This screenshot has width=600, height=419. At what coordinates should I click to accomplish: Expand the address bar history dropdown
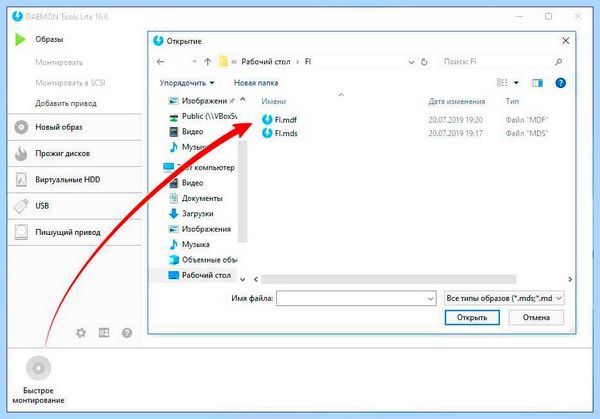tap(411, 62)
